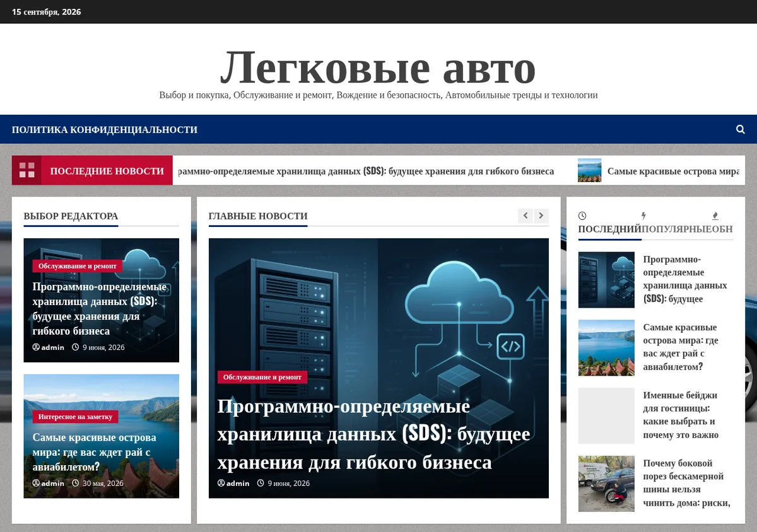Image resolution: width=757 pixels, height=532 pixels.
Task: Click ticker headline Самые красивые острова мира
Action: (x=673, y=171)
